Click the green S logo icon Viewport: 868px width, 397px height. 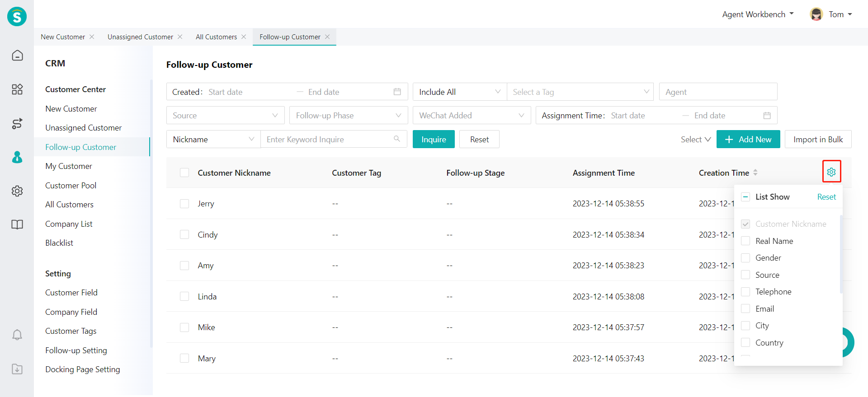tap(17, 17)
